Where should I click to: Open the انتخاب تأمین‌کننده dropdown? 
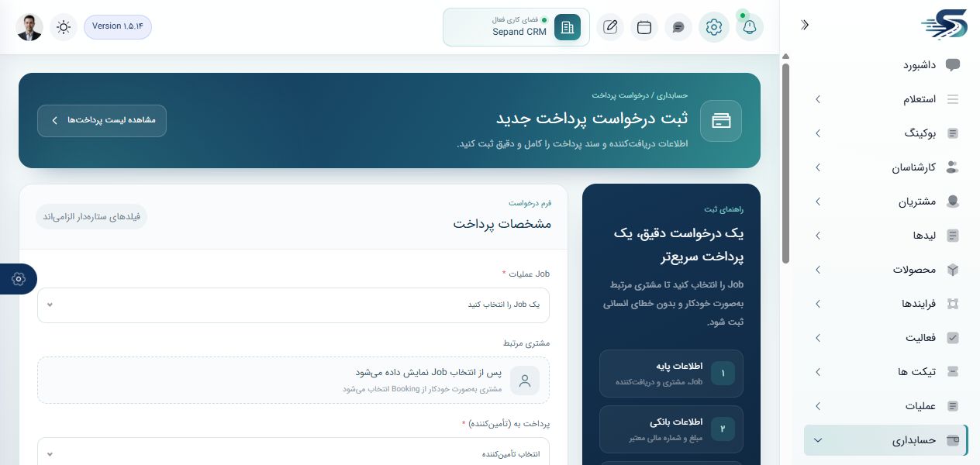click(293, 453)
